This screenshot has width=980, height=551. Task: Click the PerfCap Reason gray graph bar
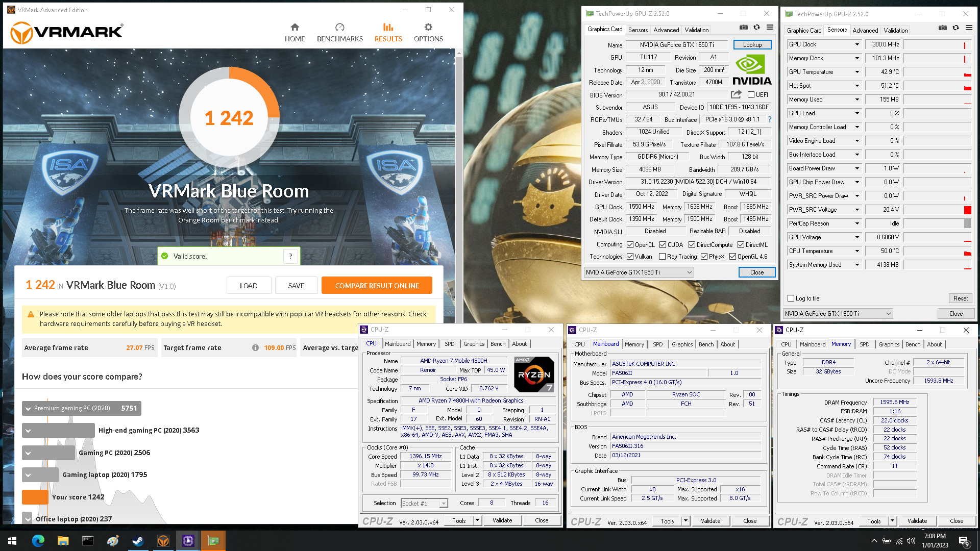click(968, 223)
